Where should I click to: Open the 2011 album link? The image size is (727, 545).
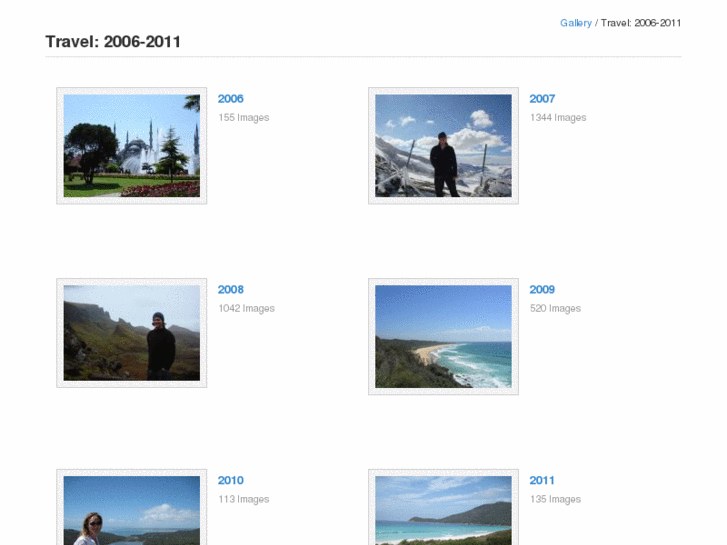coord(542,481)
